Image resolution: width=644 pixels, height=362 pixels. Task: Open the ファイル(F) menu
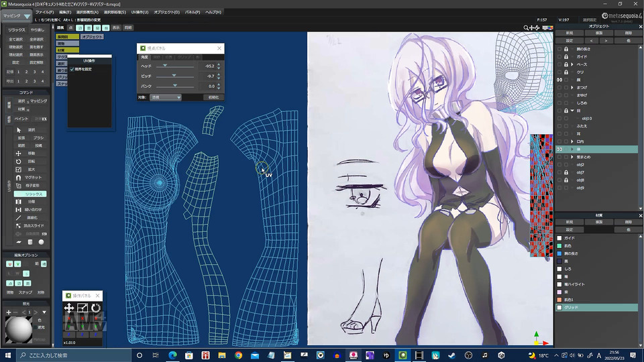[44, 12]
